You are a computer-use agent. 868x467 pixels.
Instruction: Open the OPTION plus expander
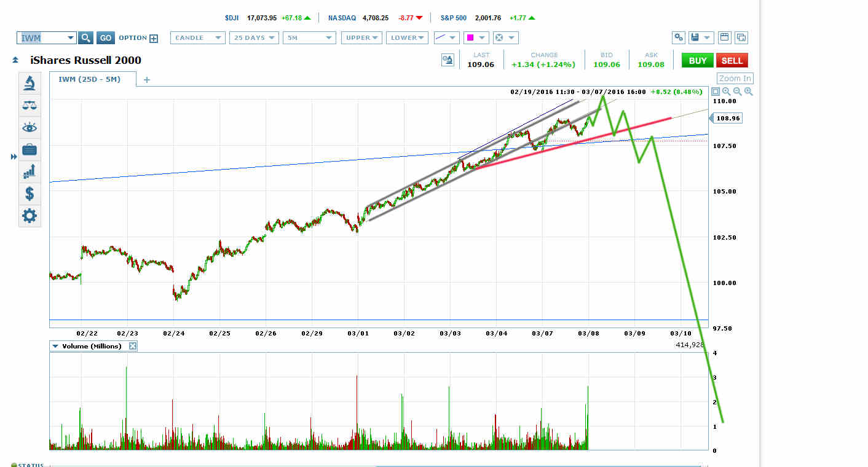tap(154, 38)
